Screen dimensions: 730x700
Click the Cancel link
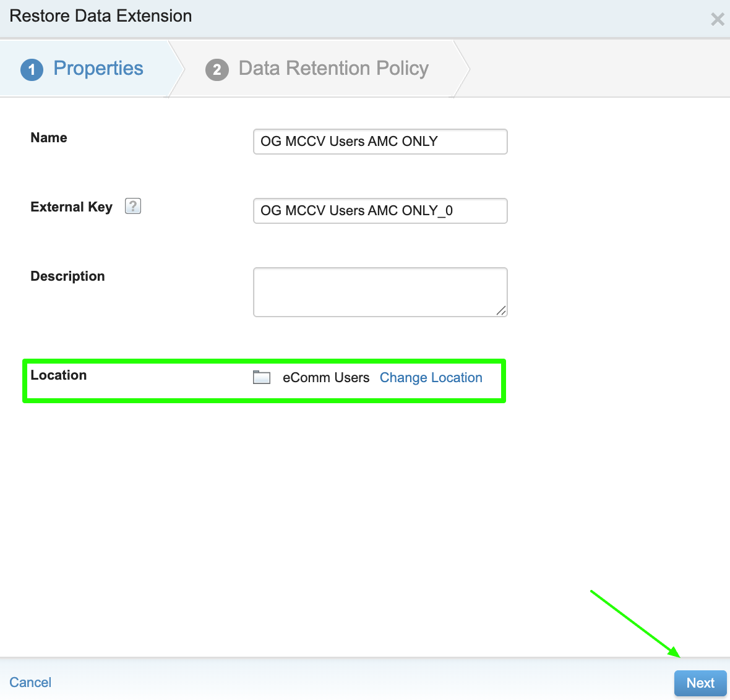click(30, 682)
